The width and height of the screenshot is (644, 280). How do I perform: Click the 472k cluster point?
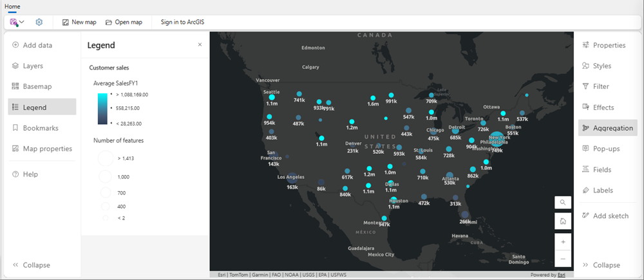coord(424,197)
